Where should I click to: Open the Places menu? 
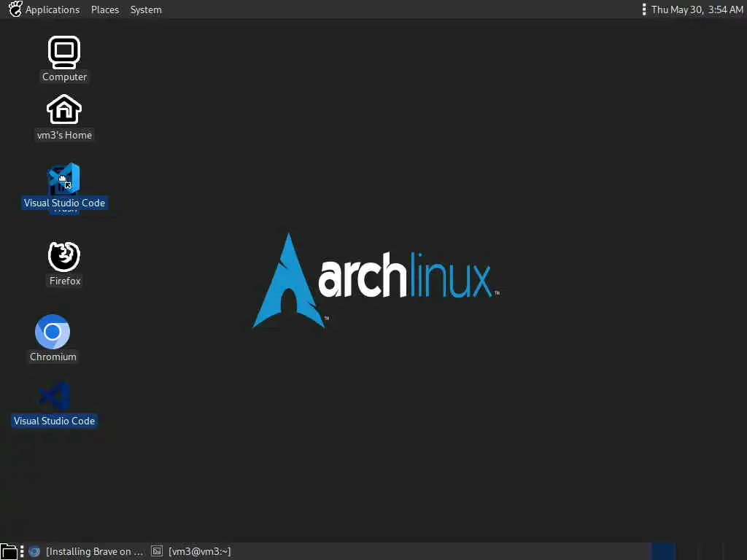105,9
